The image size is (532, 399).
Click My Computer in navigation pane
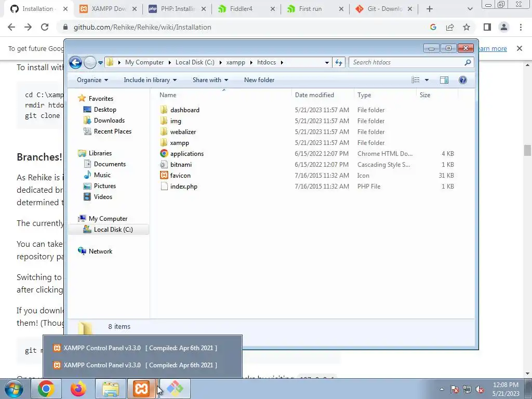[x=108, y=219]
